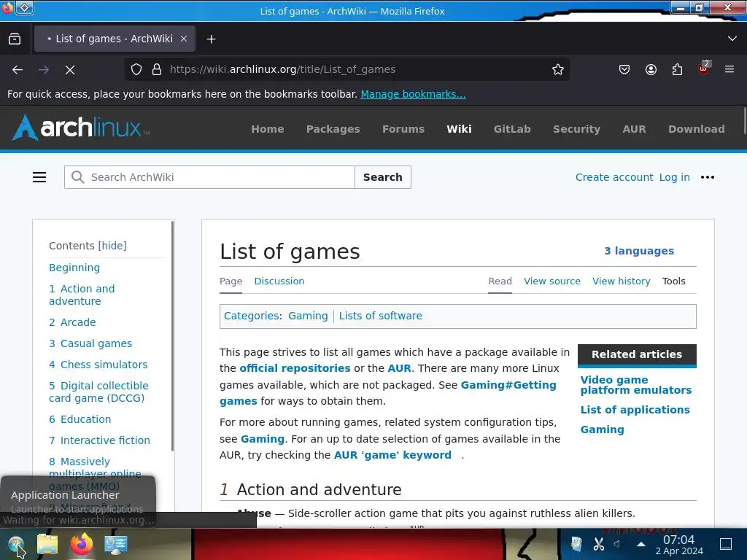Open Download in Arch navigation
The height and width of the screenshot is (560, 747).
coord(697,129)
